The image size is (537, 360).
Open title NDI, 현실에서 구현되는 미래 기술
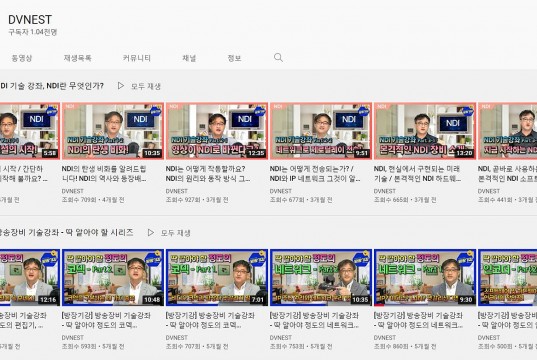[417, 174]
